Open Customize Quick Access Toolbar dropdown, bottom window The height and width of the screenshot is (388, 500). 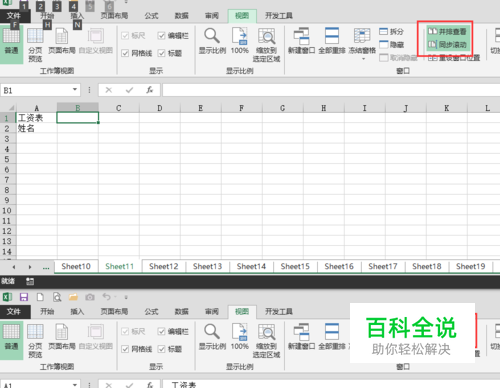(126, 297)
